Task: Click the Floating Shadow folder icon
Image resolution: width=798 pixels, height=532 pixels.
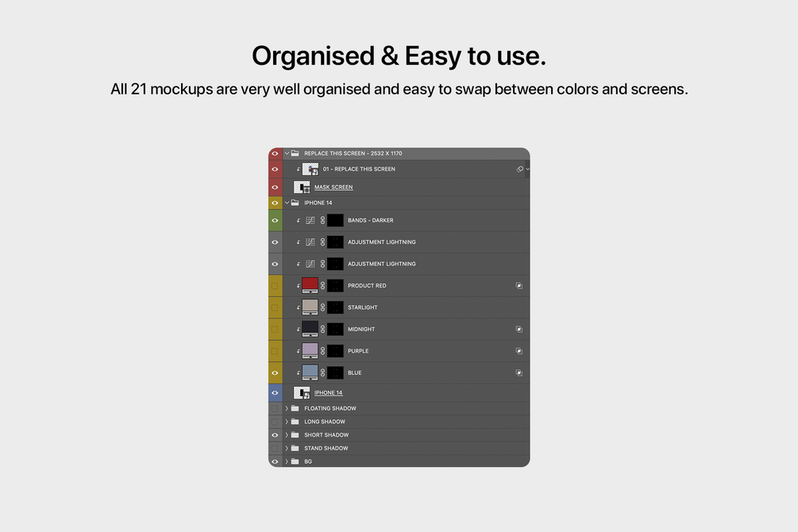Action: coord(295,408)
